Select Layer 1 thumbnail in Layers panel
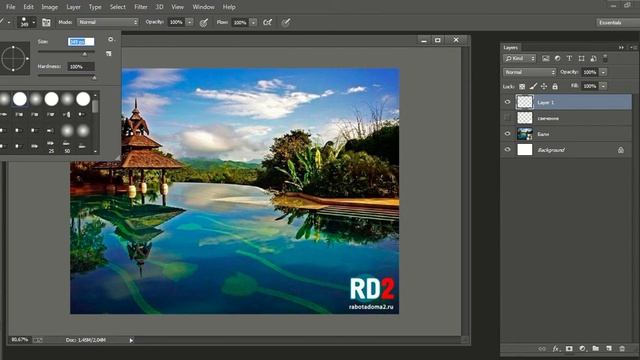The width and height of the screenshot is (640, 360). pos(524,102)
